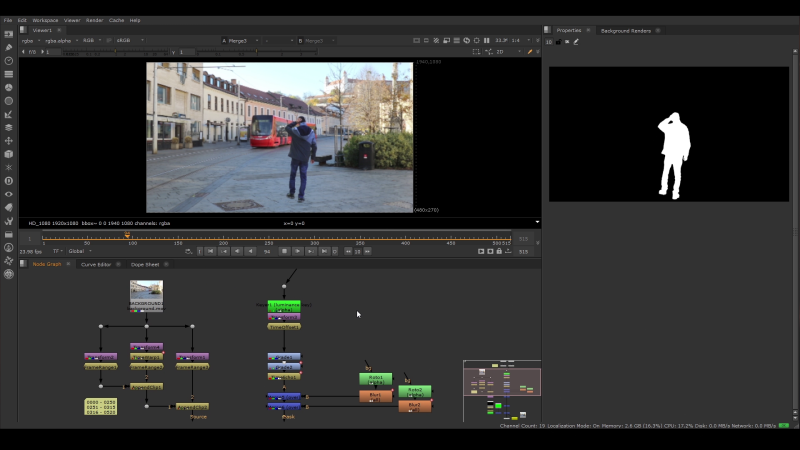
Task: Click the viewer gain slider
Action: pos(116,52)
